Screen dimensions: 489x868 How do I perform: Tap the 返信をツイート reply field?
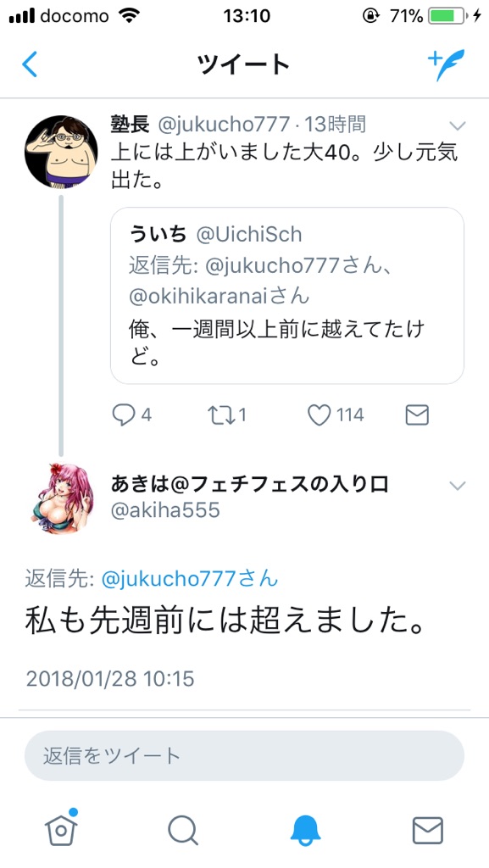point(244,755)
